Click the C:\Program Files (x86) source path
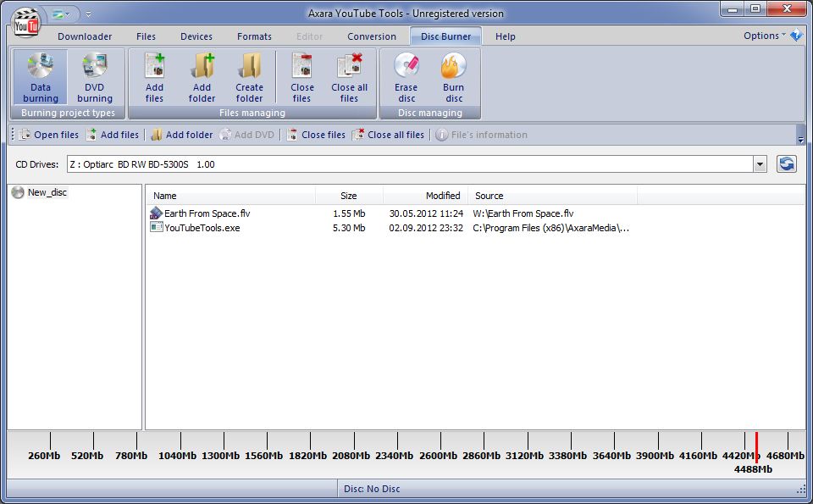The width and height of the screenshot is (813, 504). (551, 228)
